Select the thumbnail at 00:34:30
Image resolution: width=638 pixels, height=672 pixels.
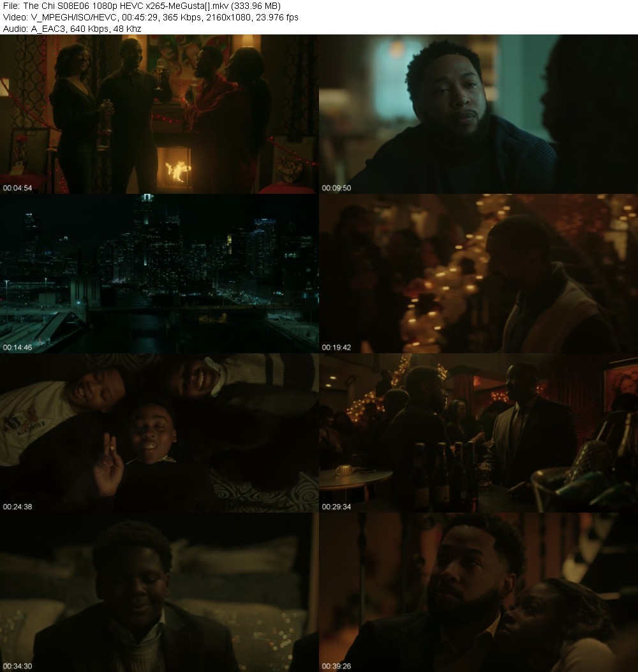(x=159, y=592)
